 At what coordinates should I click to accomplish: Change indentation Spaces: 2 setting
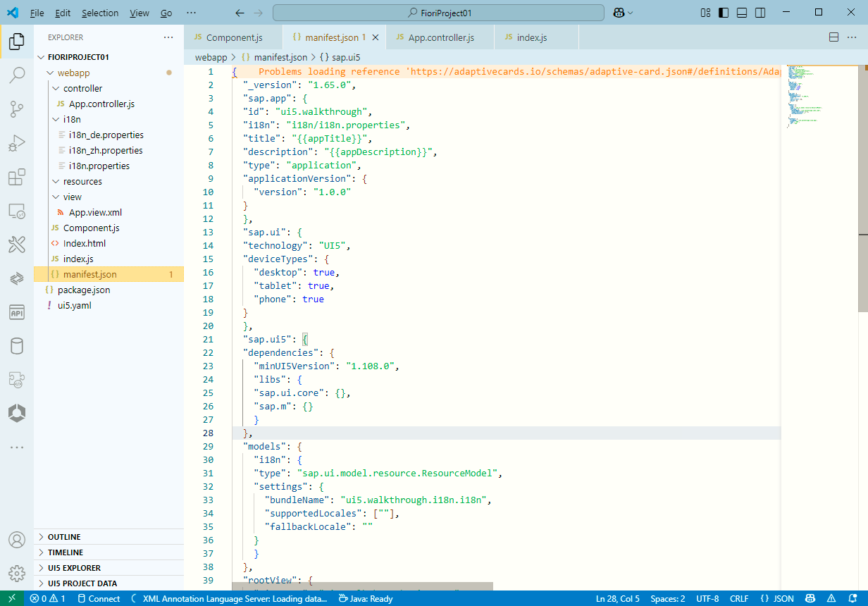click(x=668, y=598)
